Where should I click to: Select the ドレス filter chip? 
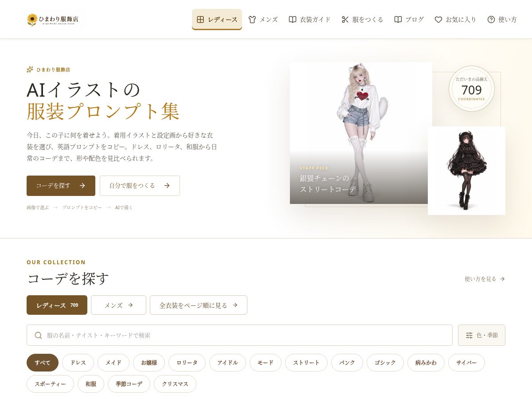(x=78, y=363)
